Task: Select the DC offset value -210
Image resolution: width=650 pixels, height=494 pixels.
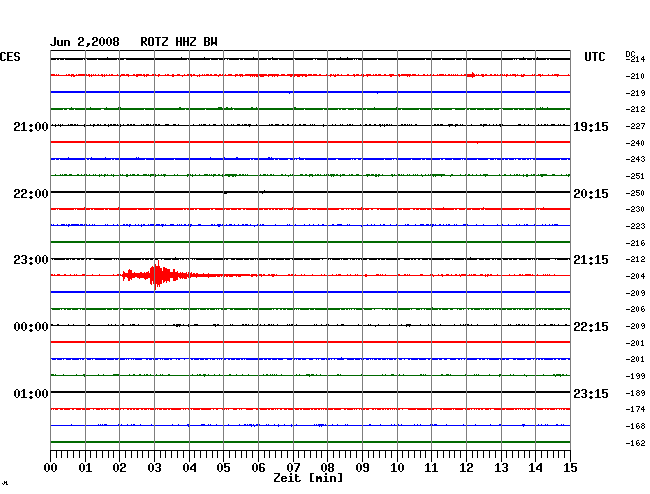Action: pos(635,76)
